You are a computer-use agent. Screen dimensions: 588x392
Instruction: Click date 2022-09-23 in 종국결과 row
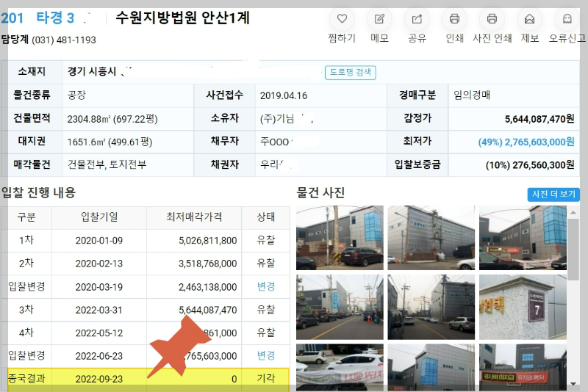point(99,379)
